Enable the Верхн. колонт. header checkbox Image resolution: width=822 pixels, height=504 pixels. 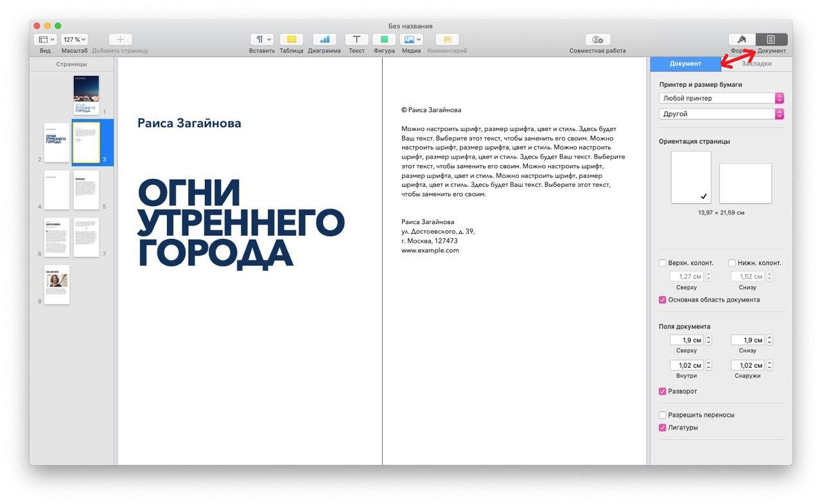point(663,263)
